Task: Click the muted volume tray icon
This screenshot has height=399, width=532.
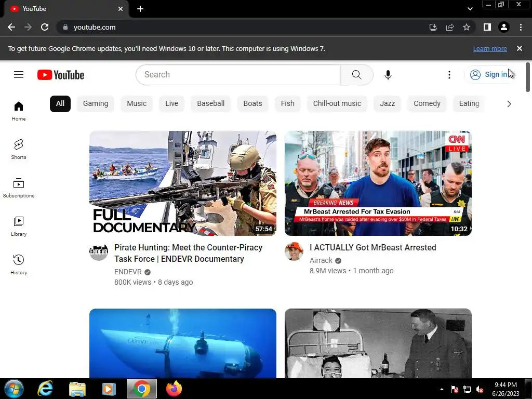Action: (480, 390)
